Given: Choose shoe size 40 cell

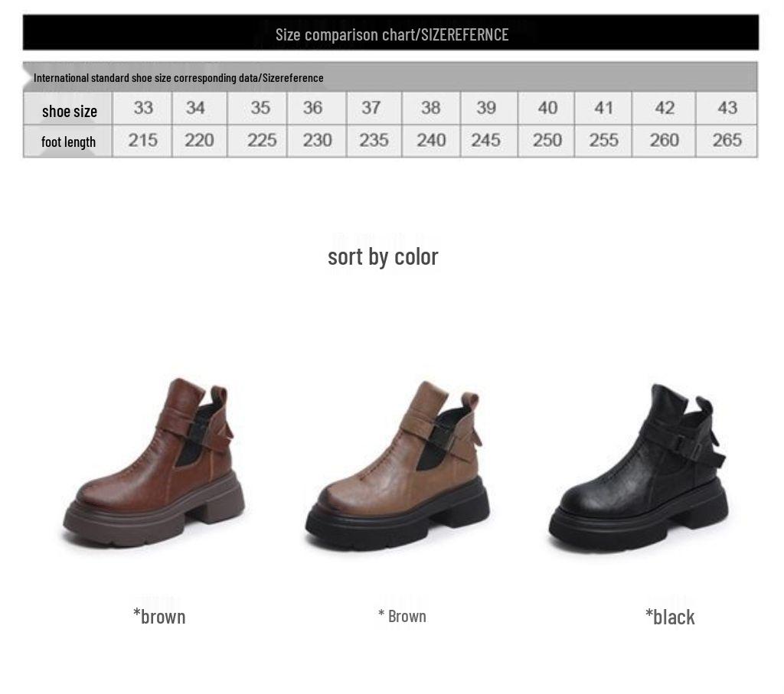Looking at the screenshot, I should 547,108.
